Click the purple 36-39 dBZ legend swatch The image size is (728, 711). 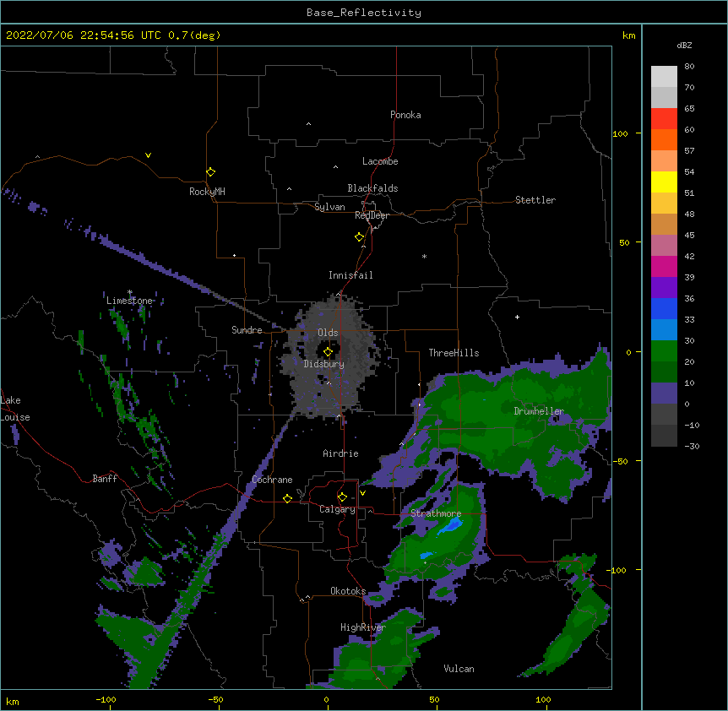click(x=664, y=288)
